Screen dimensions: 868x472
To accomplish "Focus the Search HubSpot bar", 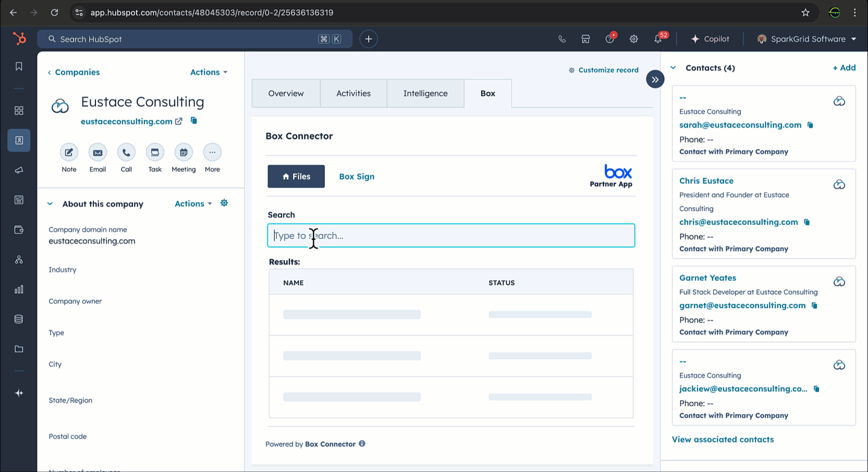I will click(x=194, y=39).
